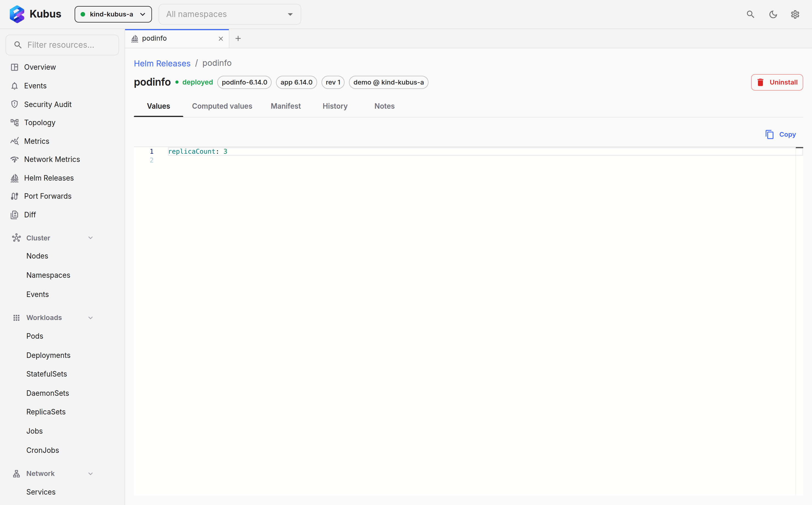Close the podinfo tab
The height and width of the screenshot is (505, 812).
[221, 39]
